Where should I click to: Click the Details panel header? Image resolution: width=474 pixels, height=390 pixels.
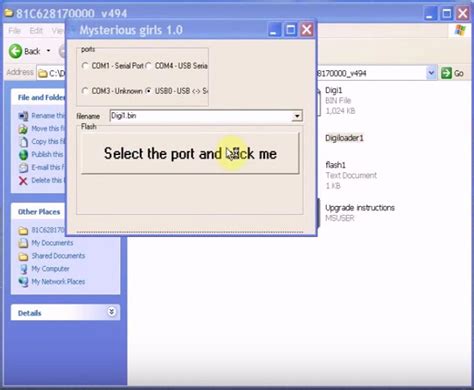click(65, 313)
